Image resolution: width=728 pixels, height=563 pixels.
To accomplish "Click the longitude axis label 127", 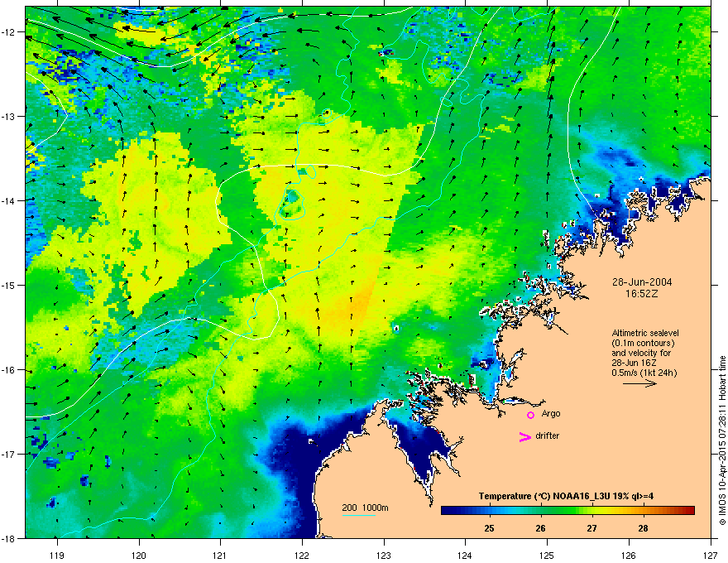I will click(x=711, y=555).
